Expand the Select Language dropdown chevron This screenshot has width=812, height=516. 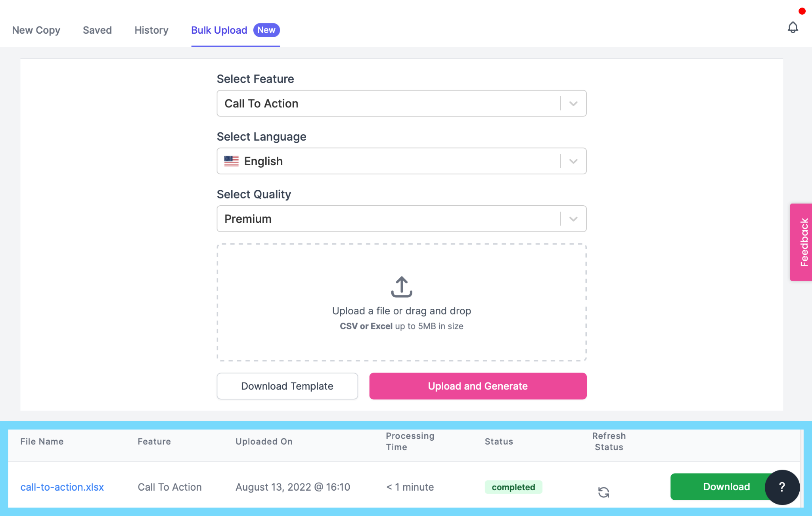click(x=573, y=161)
